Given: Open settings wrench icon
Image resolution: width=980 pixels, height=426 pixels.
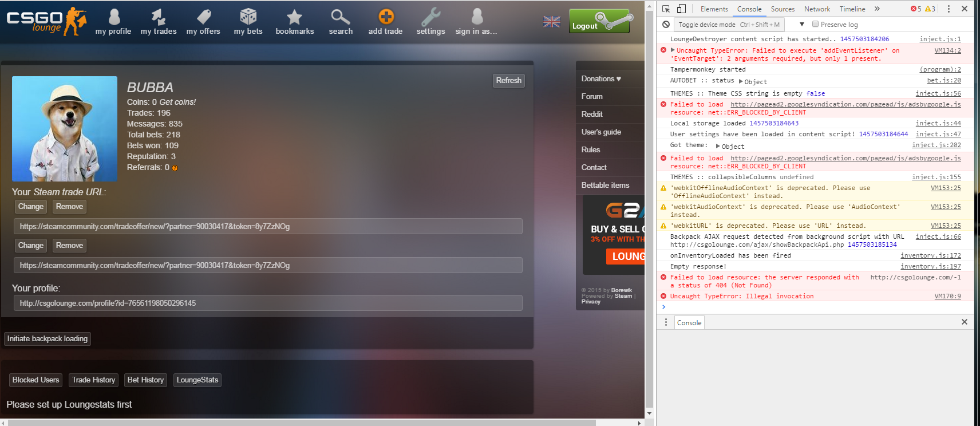Looking at the screenshot, I should pos(430,16).
